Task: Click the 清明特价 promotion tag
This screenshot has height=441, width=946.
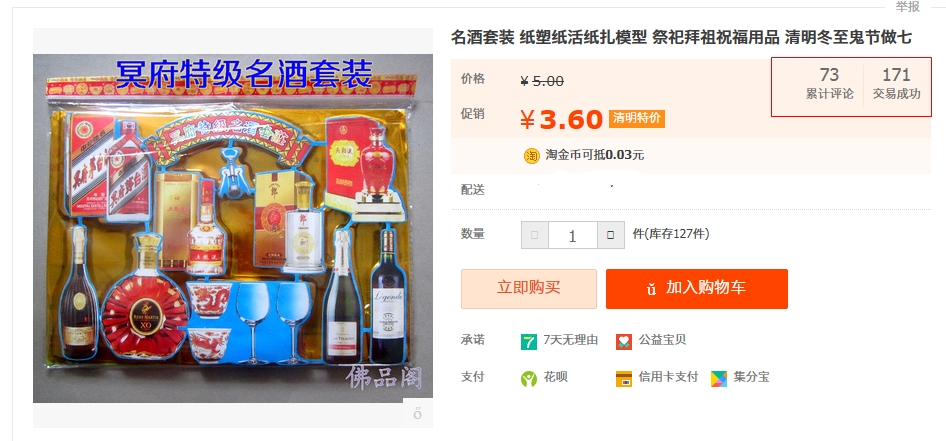Action: (x=636, y=118)
